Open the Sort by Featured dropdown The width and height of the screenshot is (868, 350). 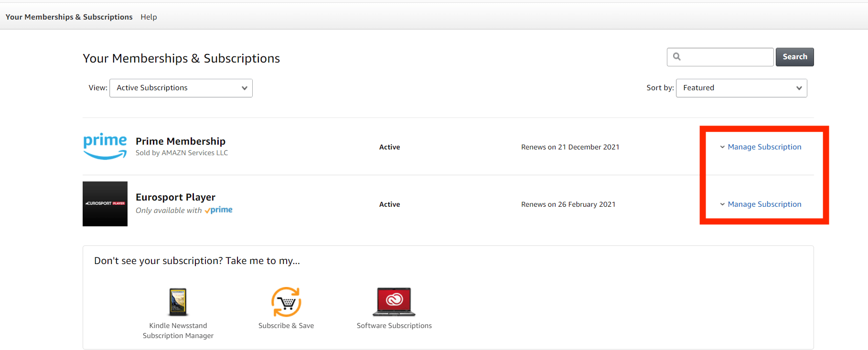(741, 88)
